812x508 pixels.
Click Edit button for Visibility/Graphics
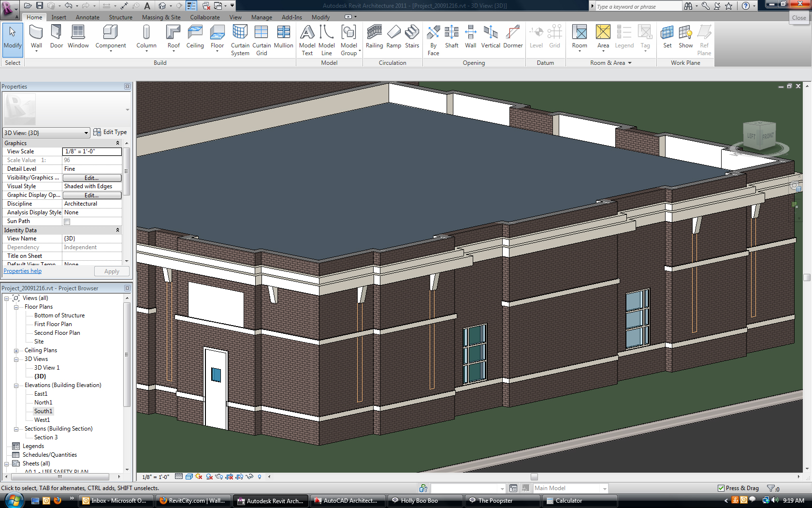[x=92, y=178]
